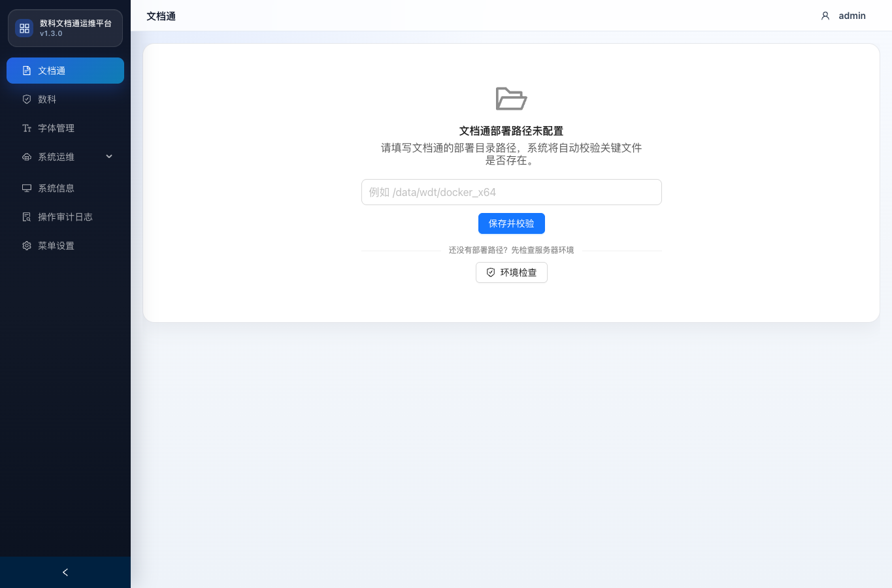The image size is (892, 588).
Task: Click the 系统信息 monitor icon
Action: (x=27, y=188)
